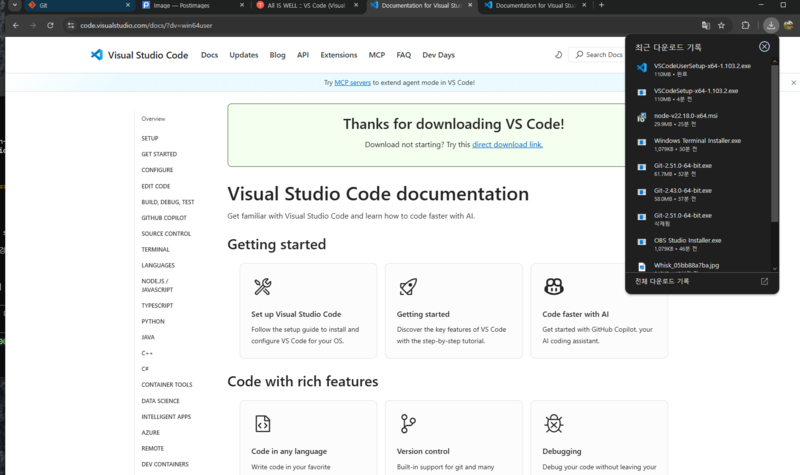Click the rocket icon on Getting started card
Image resolution: width=800 pixels, height=475 pixels.
click(408, 287)
